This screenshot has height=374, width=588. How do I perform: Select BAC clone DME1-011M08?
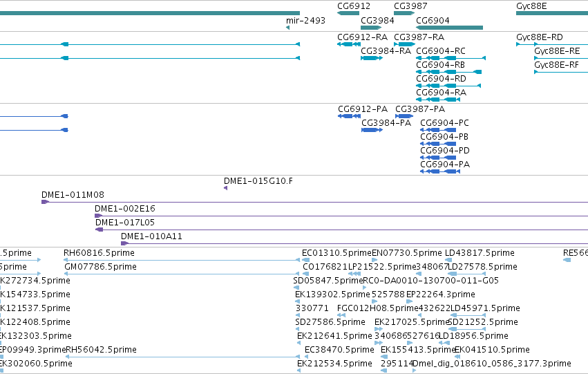pos(314,202)
